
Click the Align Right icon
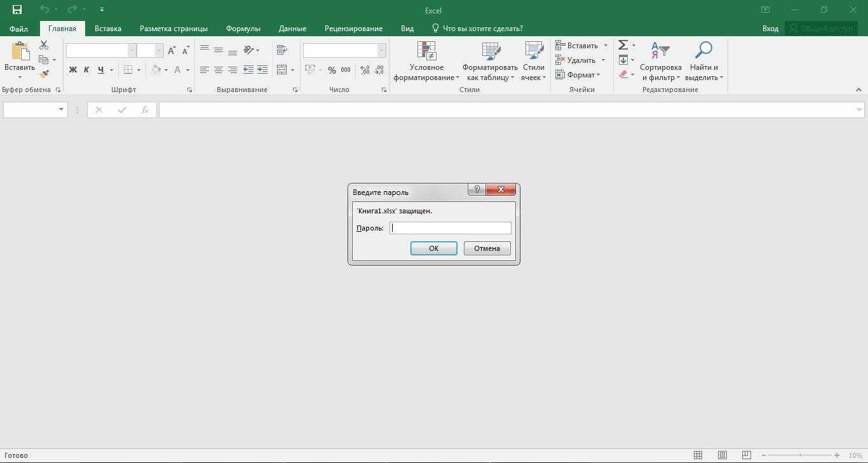[233, 70]
